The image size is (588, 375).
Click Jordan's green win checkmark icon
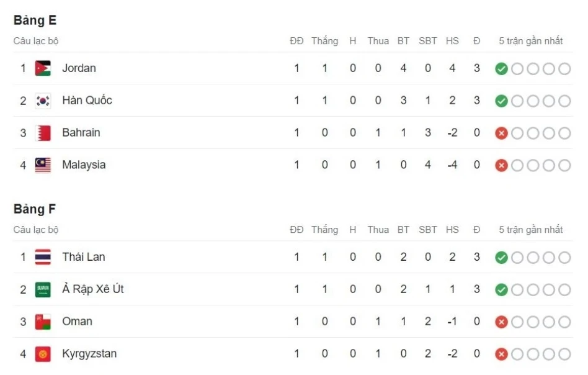501,69
